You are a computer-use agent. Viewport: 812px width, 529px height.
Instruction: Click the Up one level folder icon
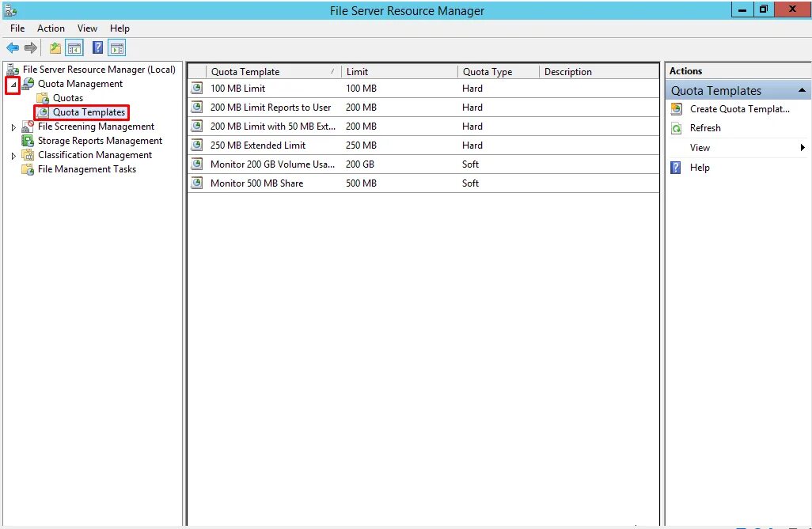(55, 48)
